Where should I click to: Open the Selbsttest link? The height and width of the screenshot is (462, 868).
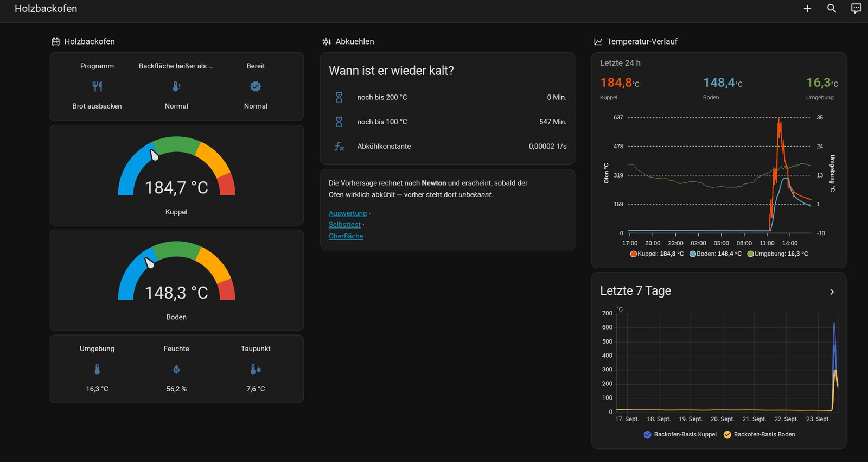pos(344,225)
